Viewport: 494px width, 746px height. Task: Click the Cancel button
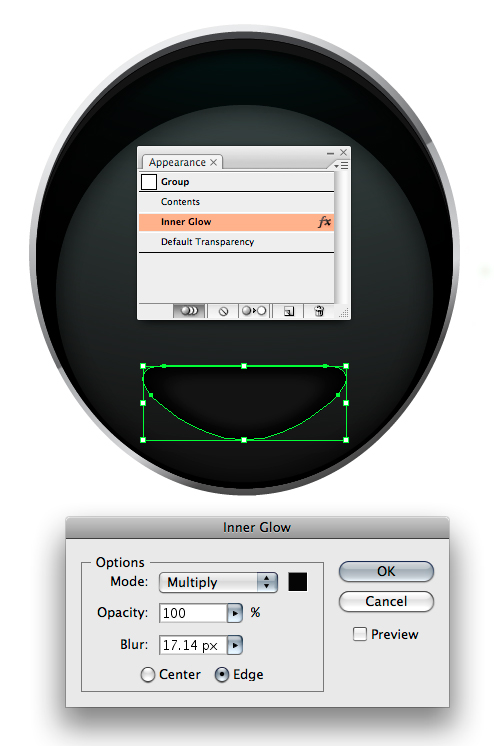(386, 601)
